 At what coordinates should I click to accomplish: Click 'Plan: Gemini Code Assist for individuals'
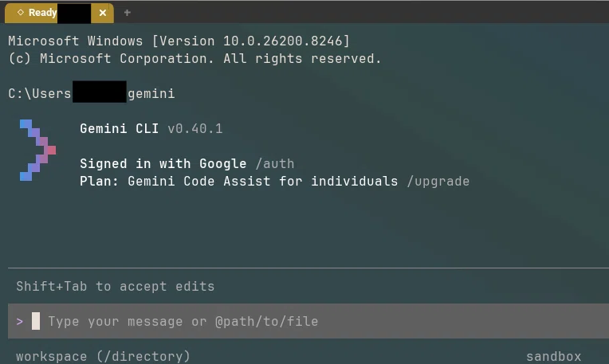point(239,182)
